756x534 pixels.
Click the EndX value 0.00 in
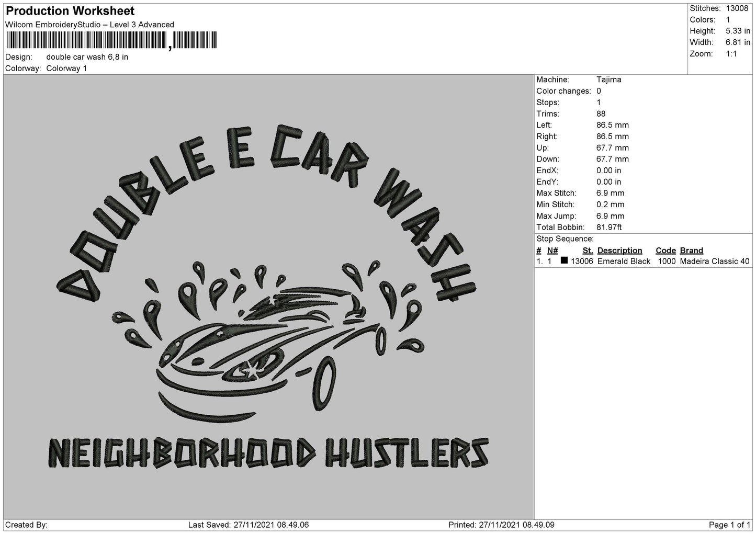pos(609,171)
